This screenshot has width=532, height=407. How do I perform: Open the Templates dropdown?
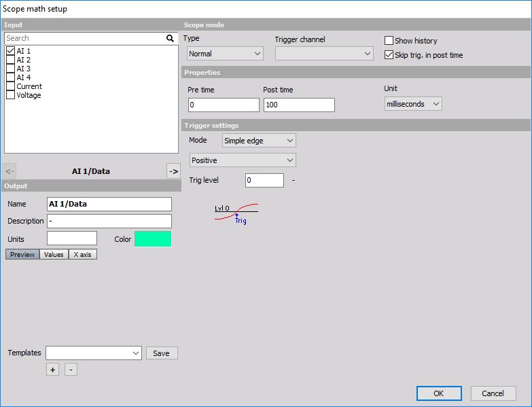click(94, 353)
